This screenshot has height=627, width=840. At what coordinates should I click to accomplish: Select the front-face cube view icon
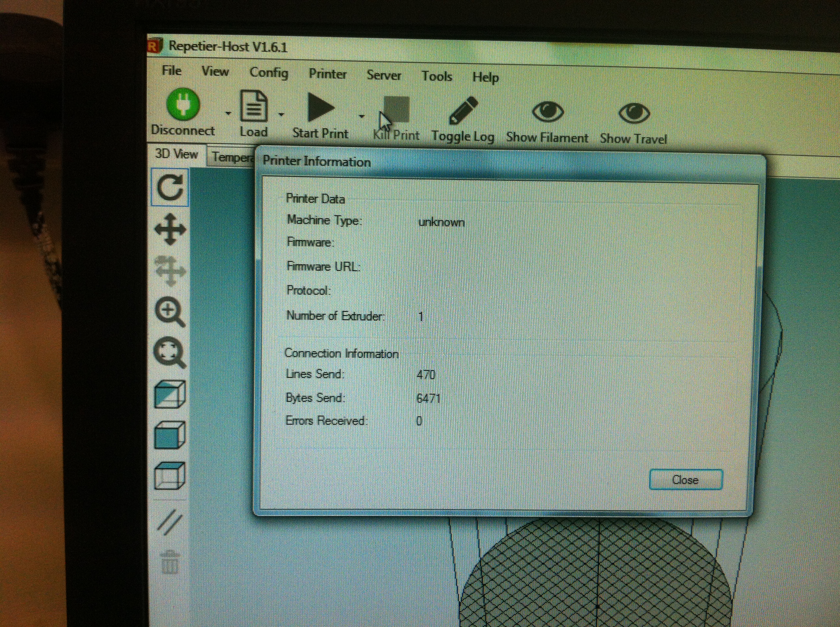[x=170, y=436]
